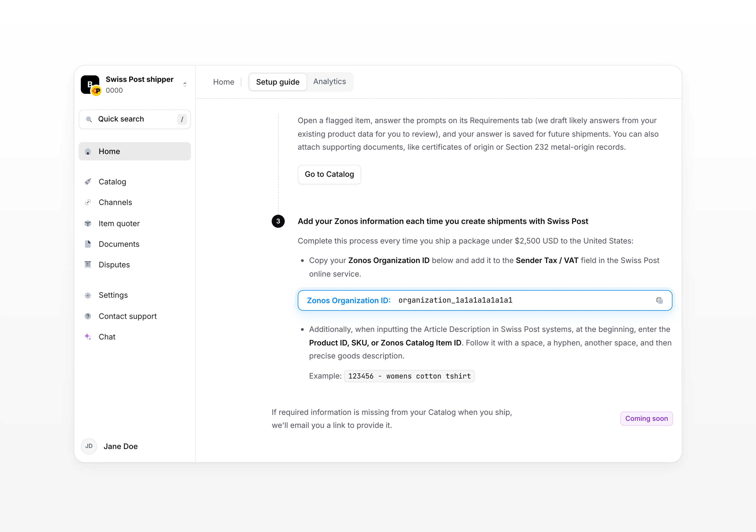Image resolution: width=756 pixels, height=532 pixels.
Task: Click the Settings gear icon
Action: pyautogui.click(x=88, y=295)
